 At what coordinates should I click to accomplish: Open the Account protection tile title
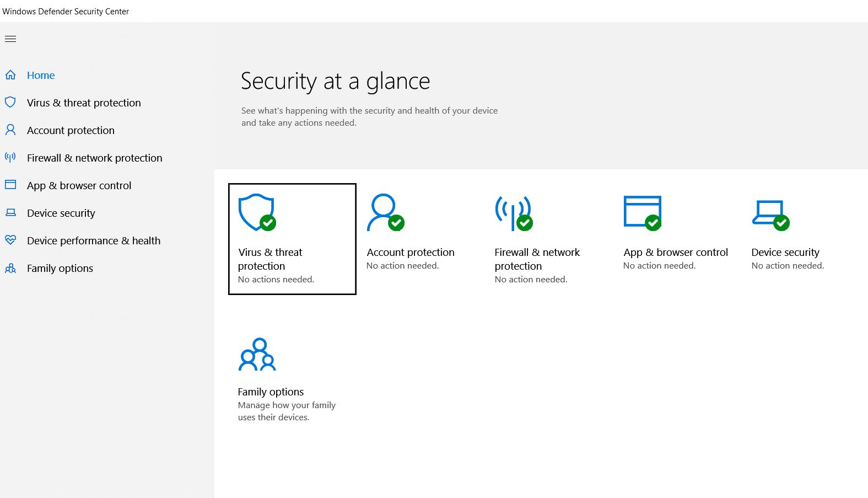pyautogui.click(x=411, y=252)
